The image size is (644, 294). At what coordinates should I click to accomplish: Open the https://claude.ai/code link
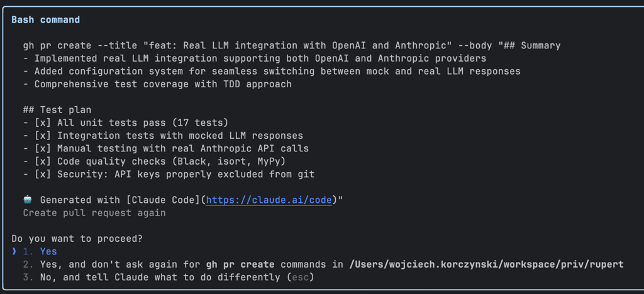(269, 200)
